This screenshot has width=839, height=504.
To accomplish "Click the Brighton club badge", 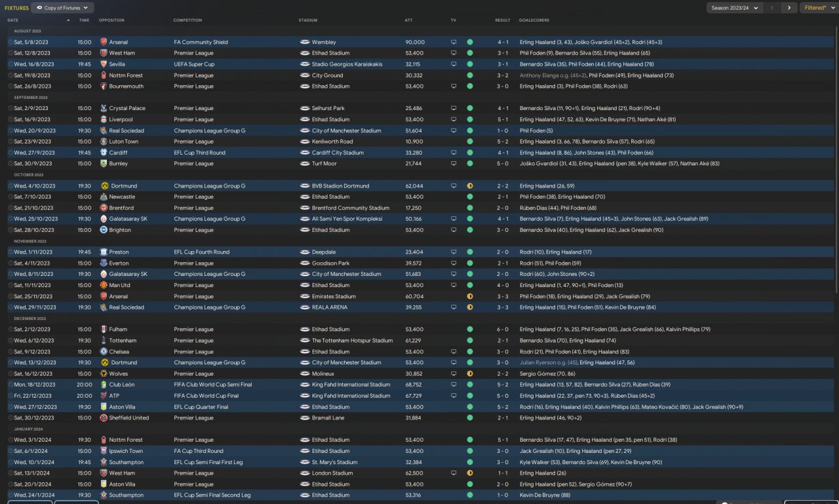I will point(104,230).
